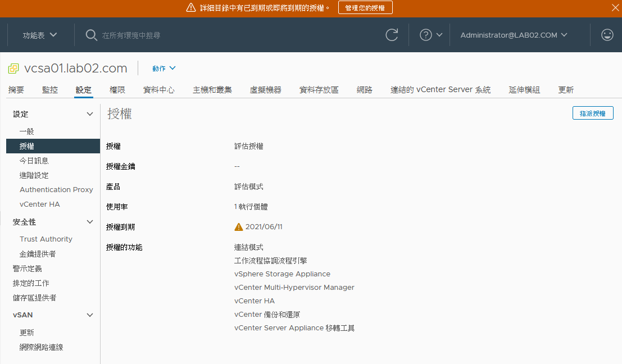The height and width of the screenshot is (364, 622).
Task: Click the vSphere Storage Appliance feature entry
Action: (x=282, y=274)
